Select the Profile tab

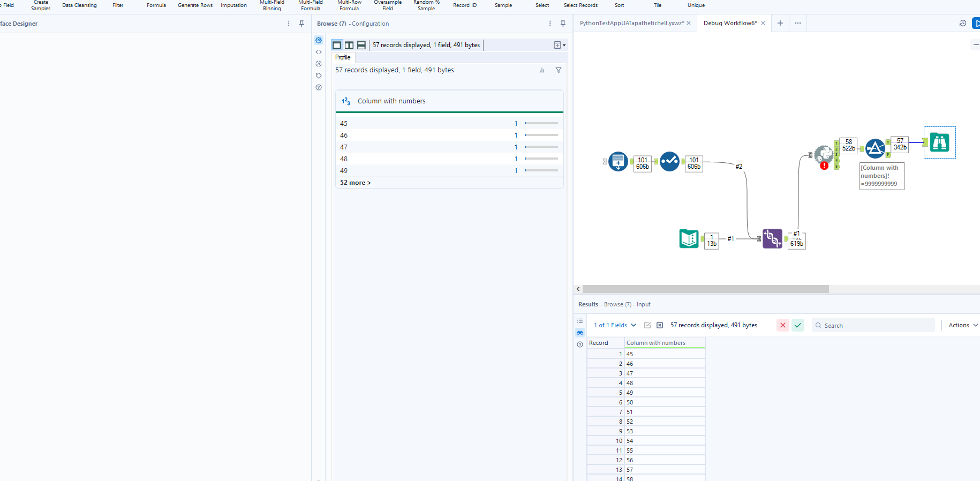point(343,57)
